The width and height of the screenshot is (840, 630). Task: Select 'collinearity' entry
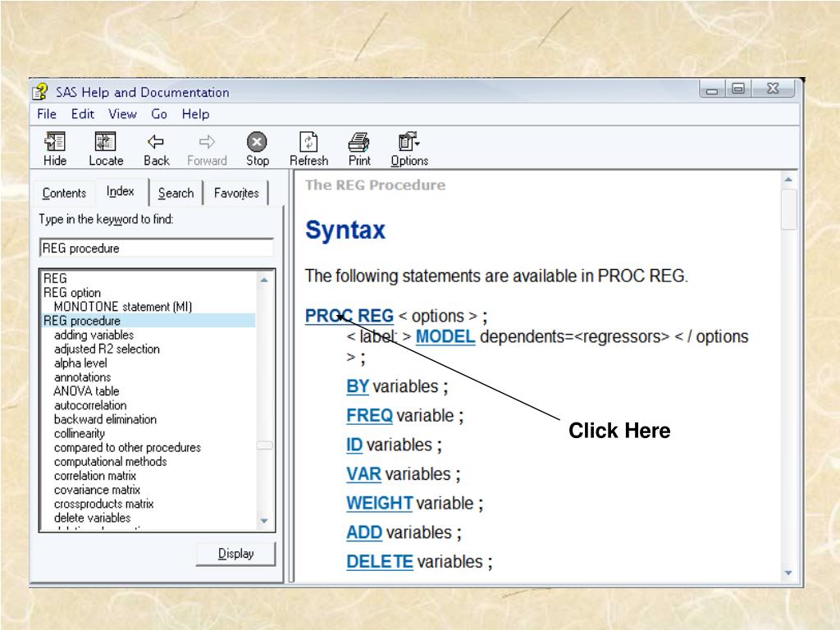point(80,434)
